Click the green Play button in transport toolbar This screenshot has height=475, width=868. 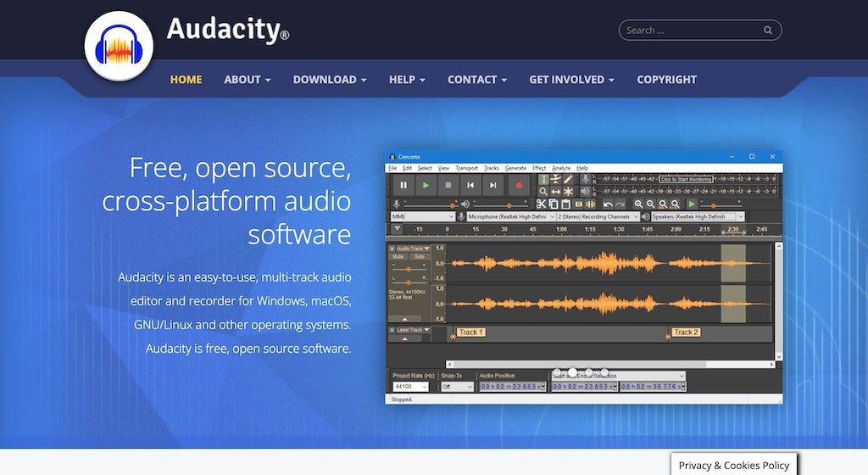click(x=426, y=186)
